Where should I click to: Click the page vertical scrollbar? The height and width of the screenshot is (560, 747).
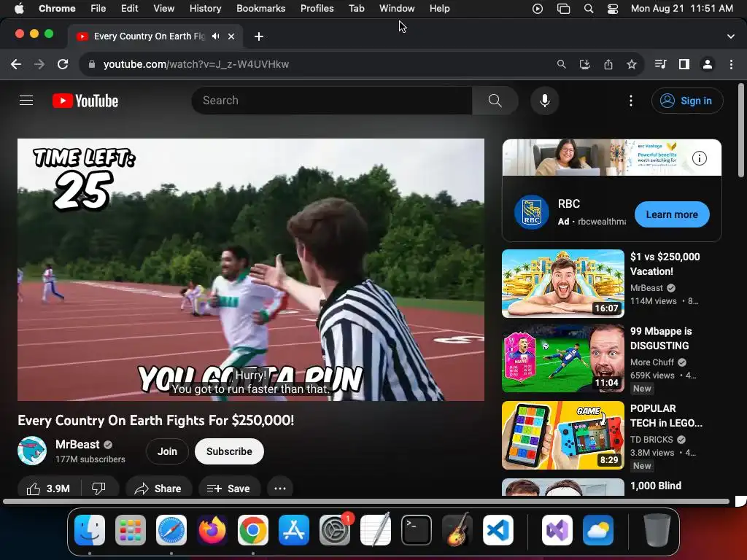[x=741, y=130]
